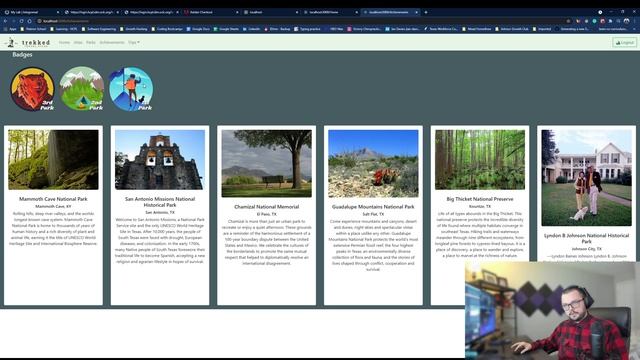
Task: Click the Logout button
Action: pyautogui.click(x=624, y=42)
